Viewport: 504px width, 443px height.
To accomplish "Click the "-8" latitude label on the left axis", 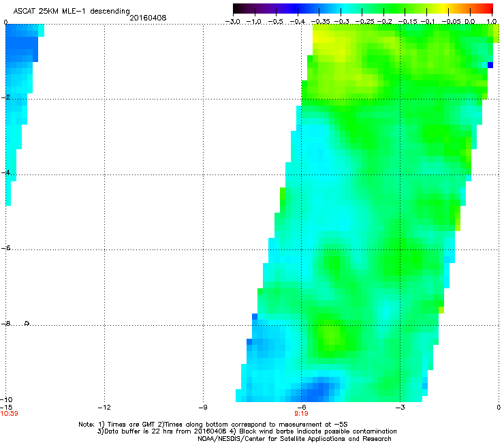I will pos(5,323).
